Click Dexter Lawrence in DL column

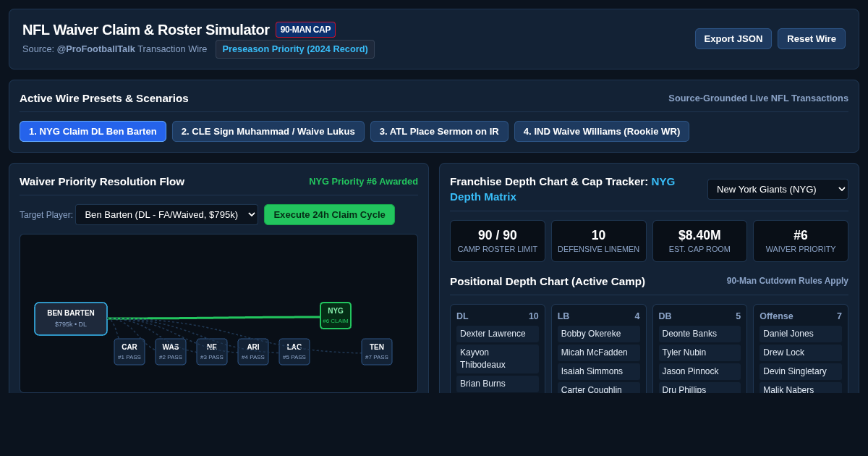(x=498, y=334)
